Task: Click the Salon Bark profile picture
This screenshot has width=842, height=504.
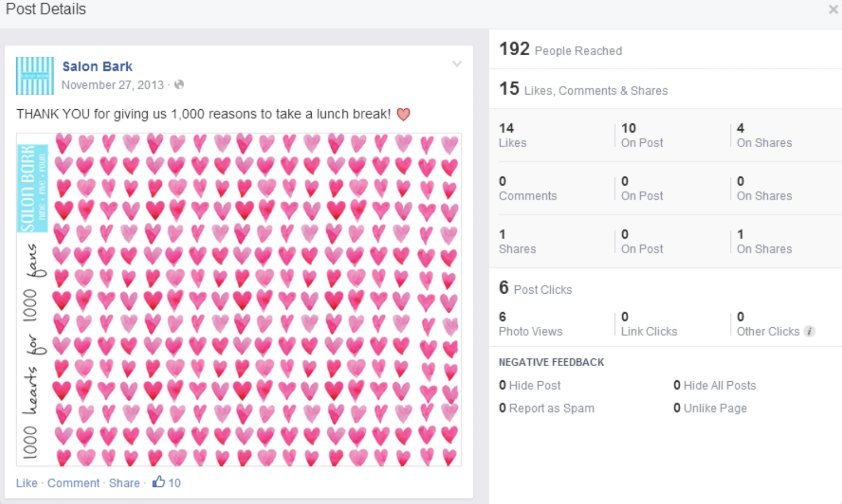Action: pyautogui.click(x=35, y=76)
